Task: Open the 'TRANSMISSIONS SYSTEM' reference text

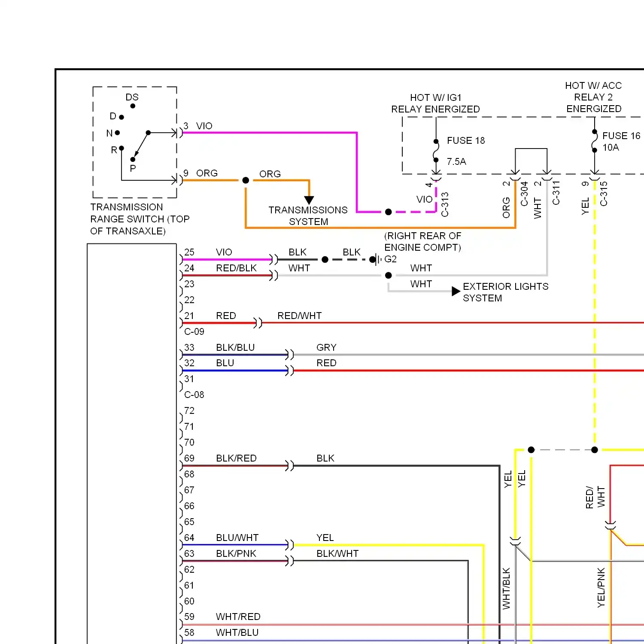Action: click(308, 216)
